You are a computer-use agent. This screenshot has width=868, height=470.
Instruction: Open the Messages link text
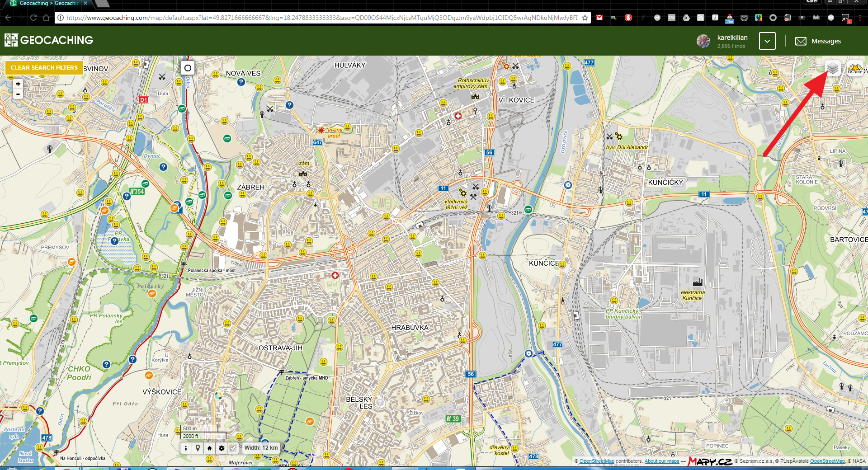tap(826, 41)
